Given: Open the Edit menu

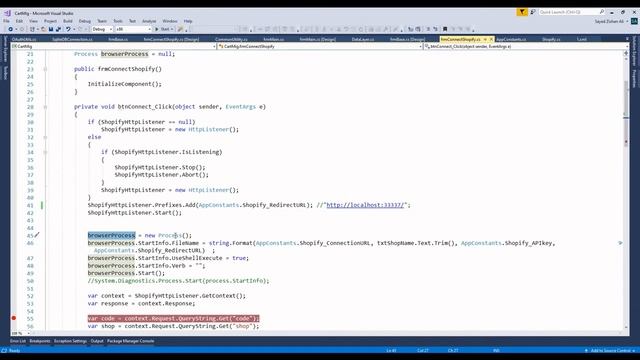Looking at the screenshot, I should pyautogui.click(x=19, y=21).
